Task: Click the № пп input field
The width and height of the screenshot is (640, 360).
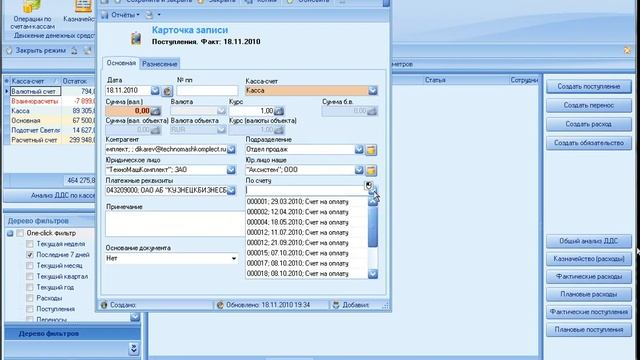Action: [207, 91]
